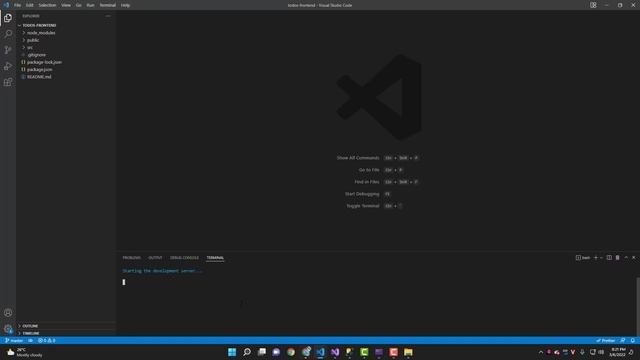Screen dimensions: 640x360
Task: Open File Explorer on the taskbar
Action: click(x=408, y=352)
